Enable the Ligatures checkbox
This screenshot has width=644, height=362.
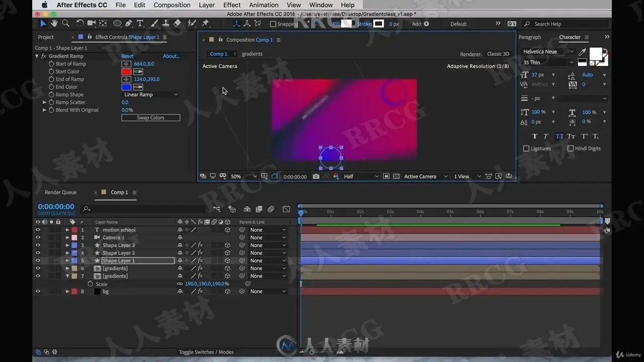pos(526,148)
